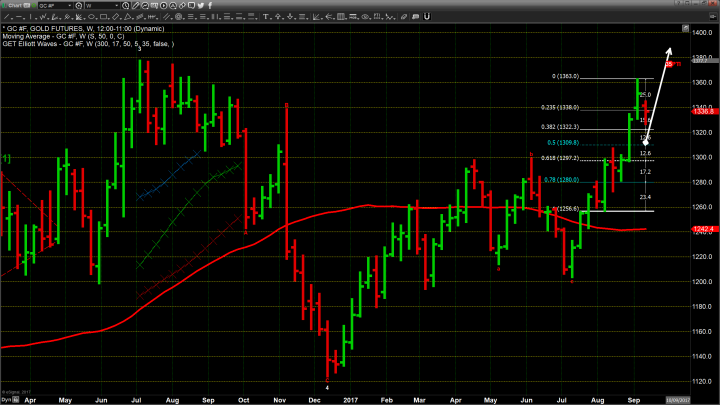Click the GOLD FUTURES chart title
Image resolution: width=720 pixels, height=405 pixels.
click(83, 28)
